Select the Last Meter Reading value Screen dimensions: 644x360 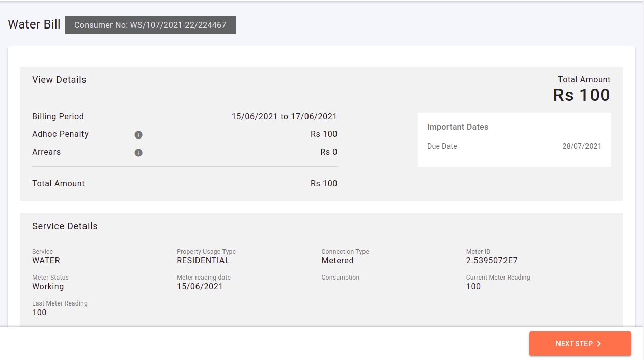point(39,313)
